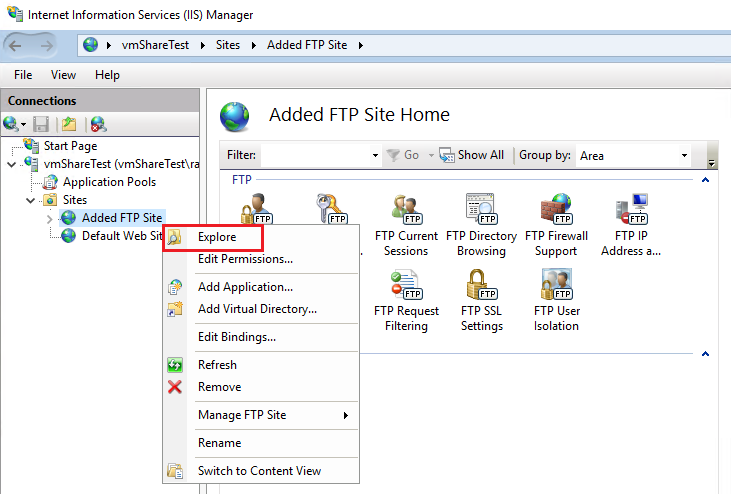731x494 pixels.
Task: Click the Go filter funnel icon
Action: pyautogui.click(x=393, y=155)
